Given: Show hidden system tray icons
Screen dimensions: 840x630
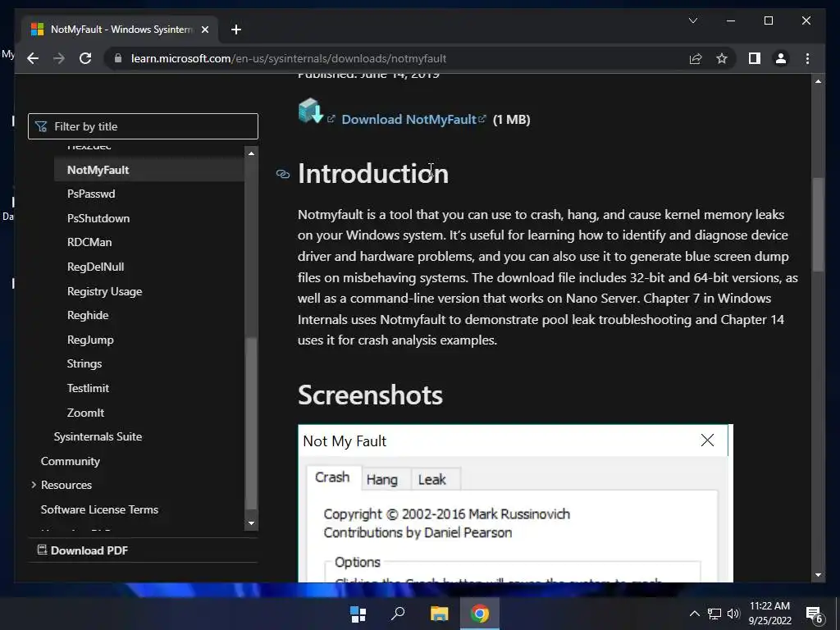Looking at the screenshot, I should point(694,614).
